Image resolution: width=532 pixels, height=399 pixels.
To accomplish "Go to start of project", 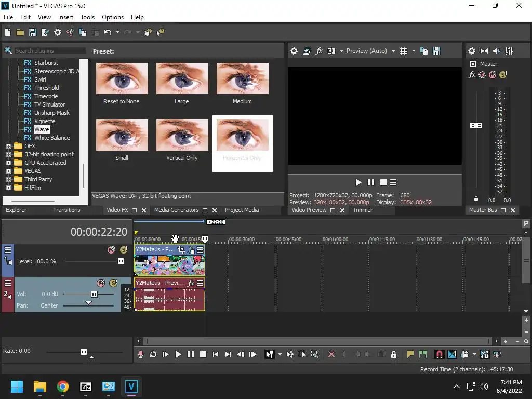I will (x=216, y=354).
